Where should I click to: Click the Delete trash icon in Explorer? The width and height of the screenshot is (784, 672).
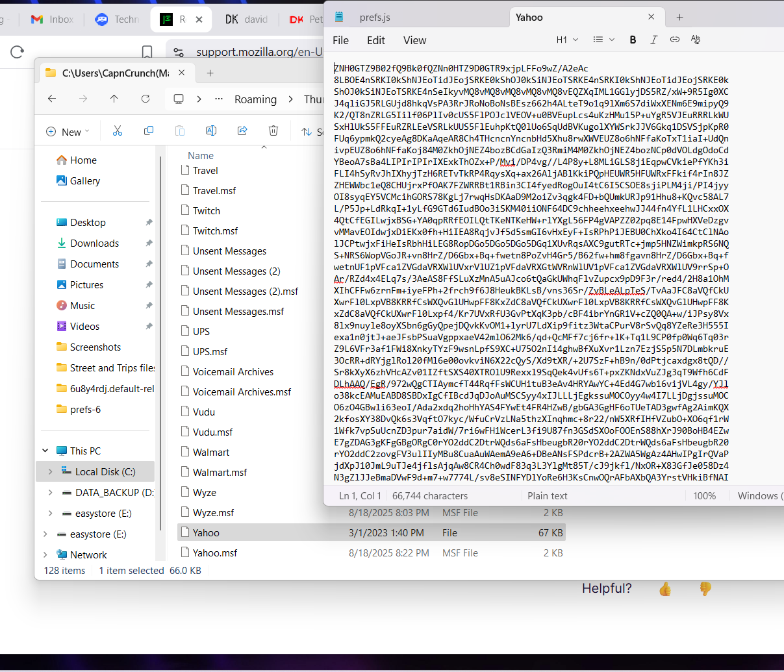273,131
